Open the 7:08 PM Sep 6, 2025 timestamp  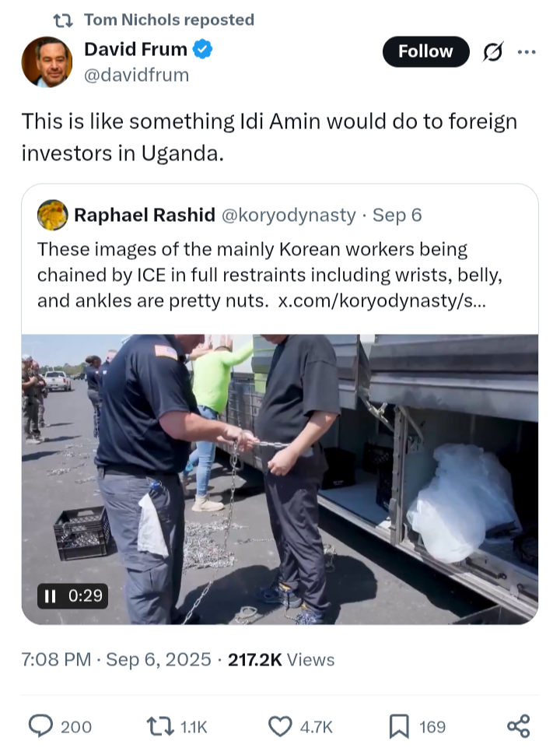[x=116, y=659]
